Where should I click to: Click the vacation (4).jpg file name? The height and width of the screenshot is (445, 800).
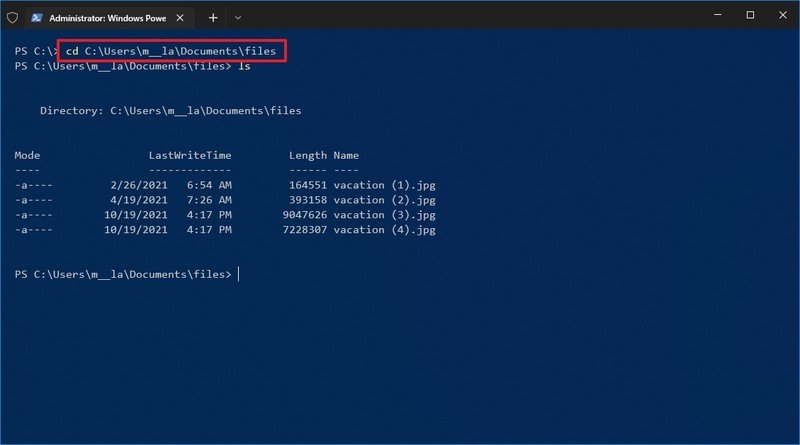click(384, 230)
